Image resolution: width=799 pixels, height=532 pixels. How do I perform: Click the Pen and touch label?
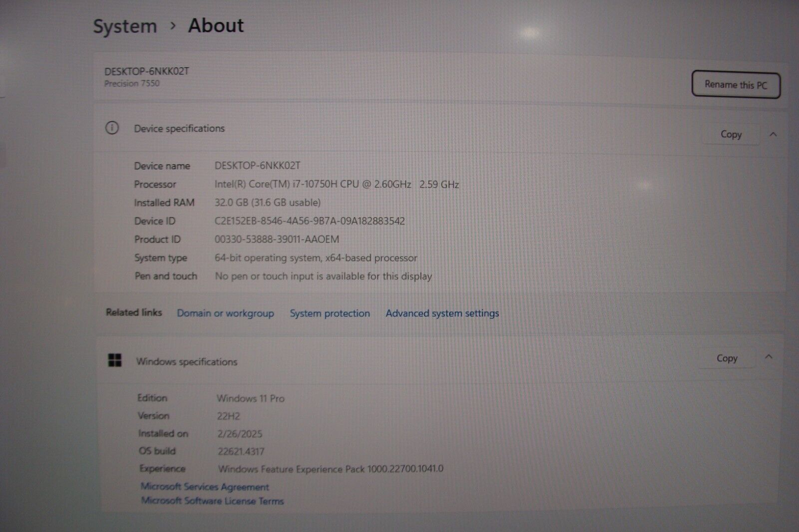[166, 276]
